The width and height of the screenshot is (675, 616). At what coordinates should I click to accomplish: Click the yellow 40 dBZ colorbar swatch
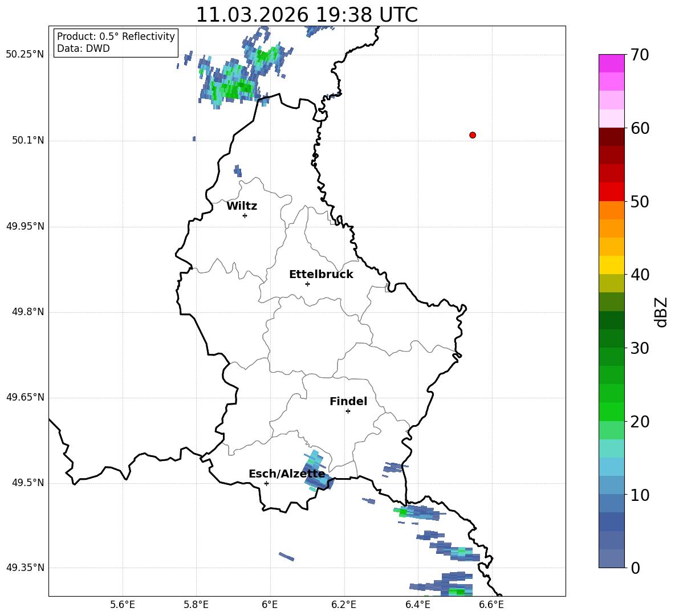(x=611, y=265)
